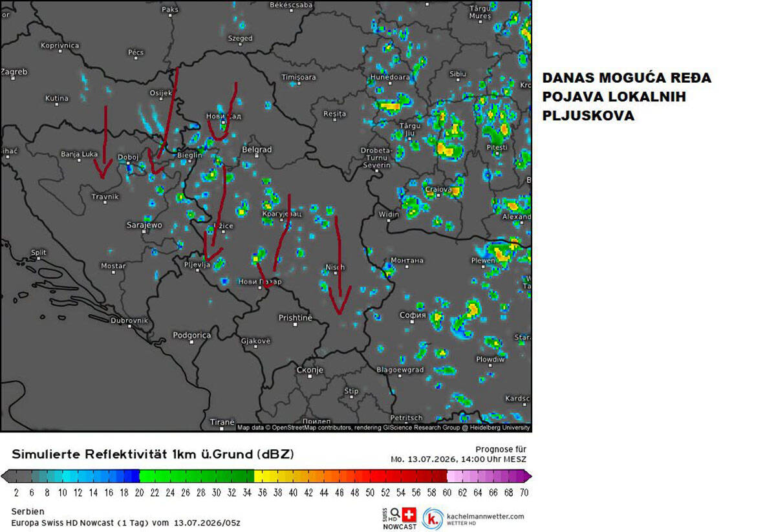Click the Skopje city label
776x532 pixels.
click(x=310, y=370)
